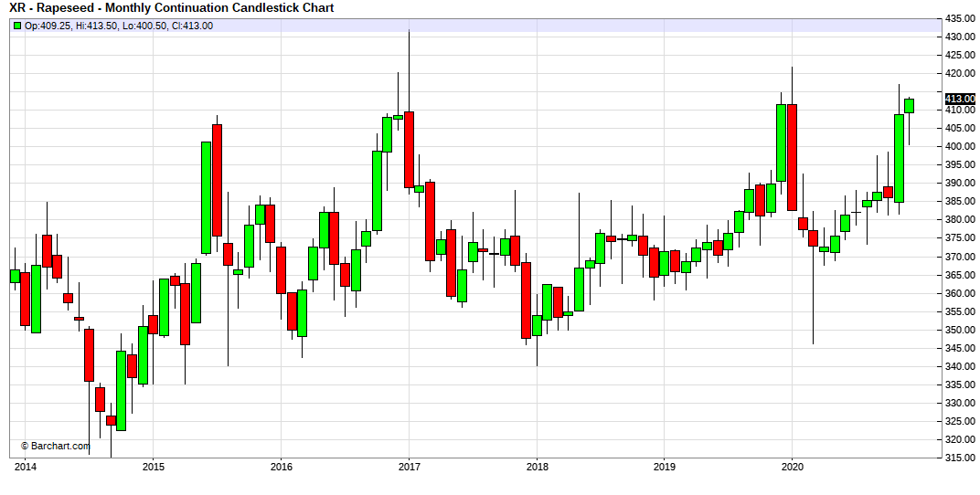Select the last green candle on the far right

[x=909, y=106]
